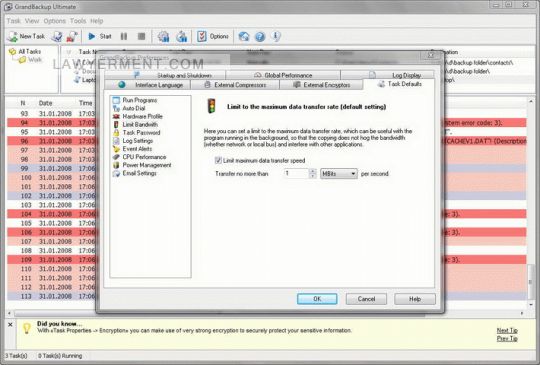Click OK in the preferences dialog
The image size is (540, 365).
(317, 299)
